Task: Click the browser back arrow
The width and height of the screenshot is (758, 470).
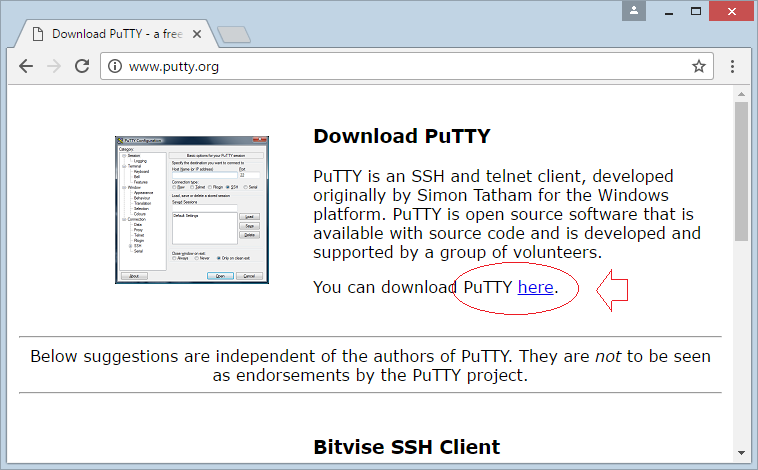Action: pos(26,66)
